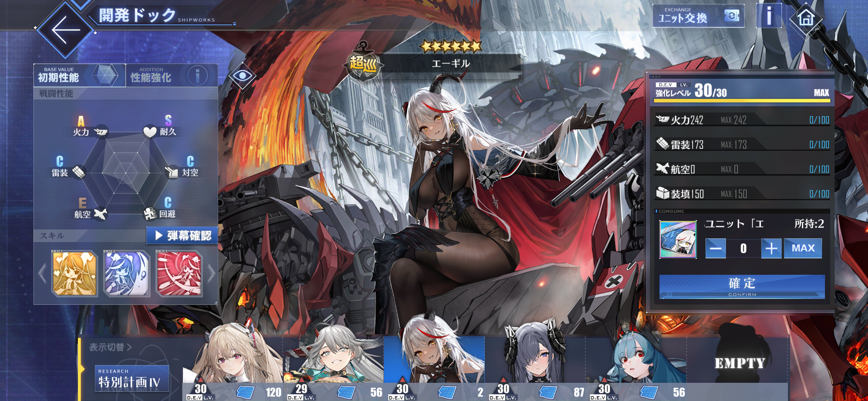Click the 耐久 heart icon on radar
868x401 pixels.
(150, 132)
